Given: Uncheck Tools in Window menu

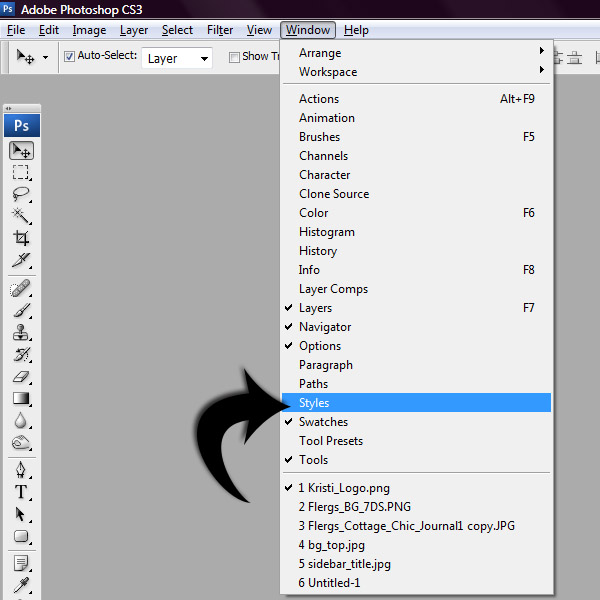Looking at the screenshot, I should [x=416, y=460].
